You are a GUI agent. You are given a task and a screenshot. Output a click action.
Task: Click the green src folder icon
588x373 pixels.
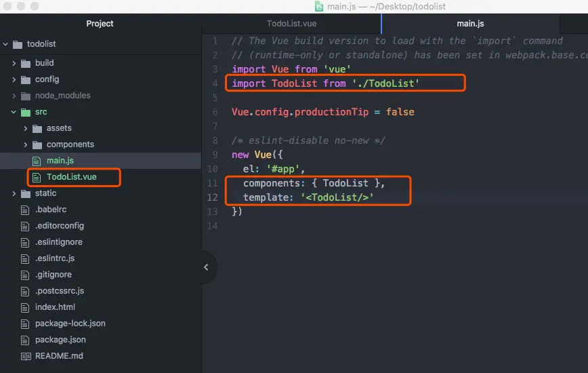click(26, 112)
